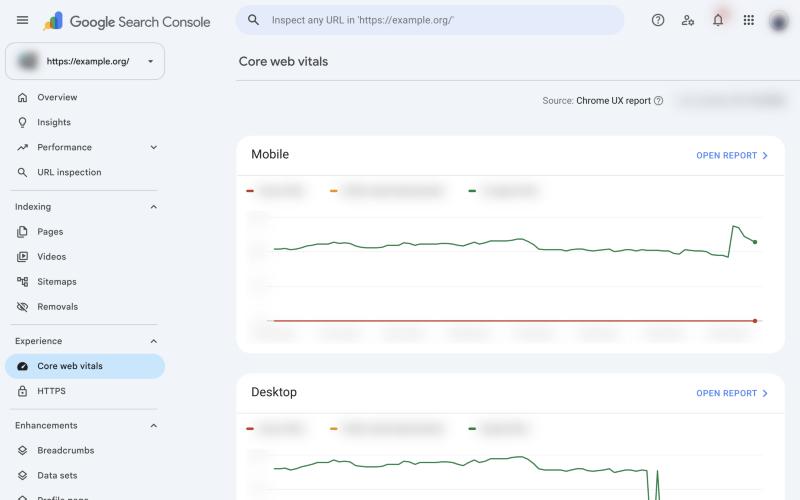Click the Google Search Console logo
Viewport: 800px width, 500px height.
pyautogui.click(x=127, y=21)
